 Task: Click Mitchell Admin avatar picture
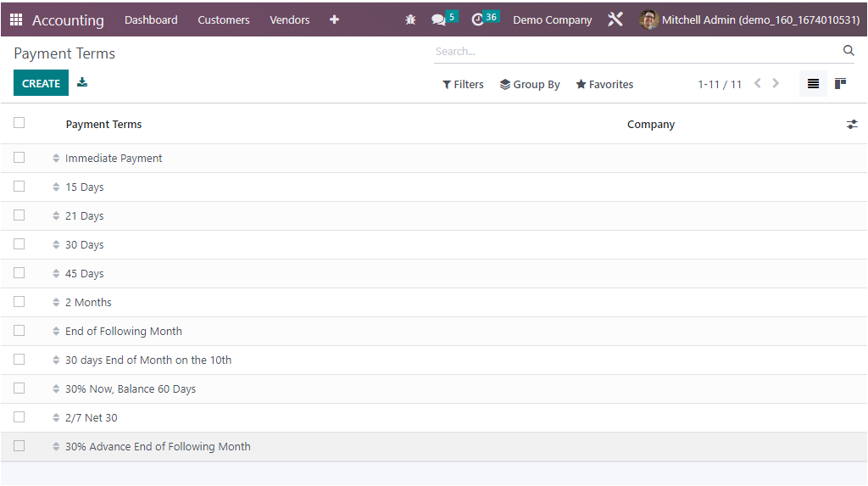coord(648,20)
